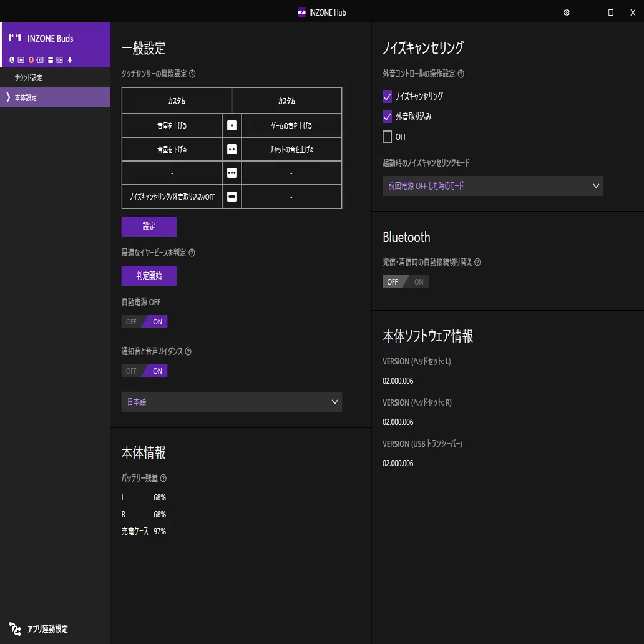This screenshot has width=644, height=644.
Task: Enable the OFF checkbox under noise control
Action: (387, 137)
